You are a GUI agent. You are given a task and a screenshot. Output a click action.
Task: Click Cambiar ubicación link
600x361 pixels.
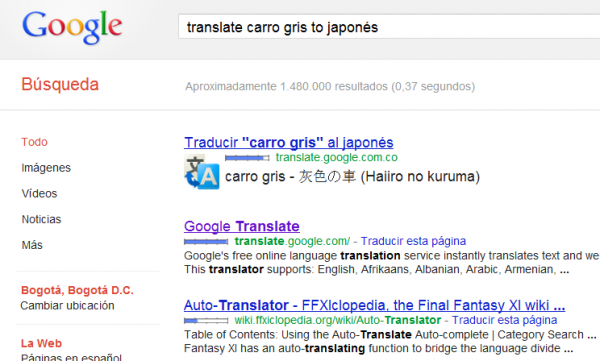[67, 305]
